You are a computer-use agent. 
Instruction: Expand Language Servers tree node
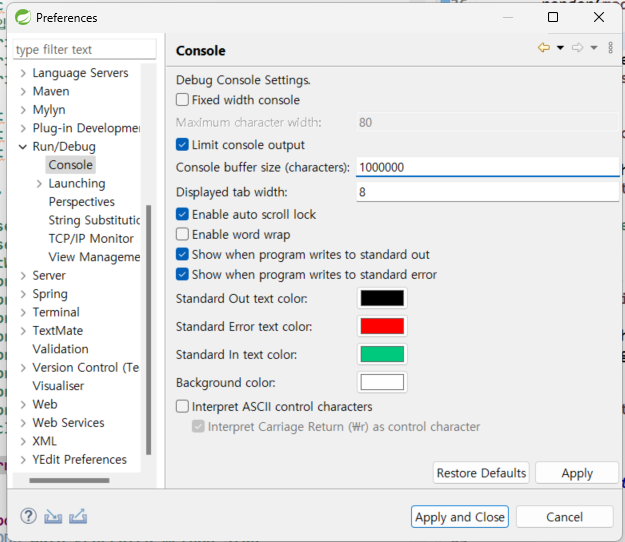click(x=23, y=73)
